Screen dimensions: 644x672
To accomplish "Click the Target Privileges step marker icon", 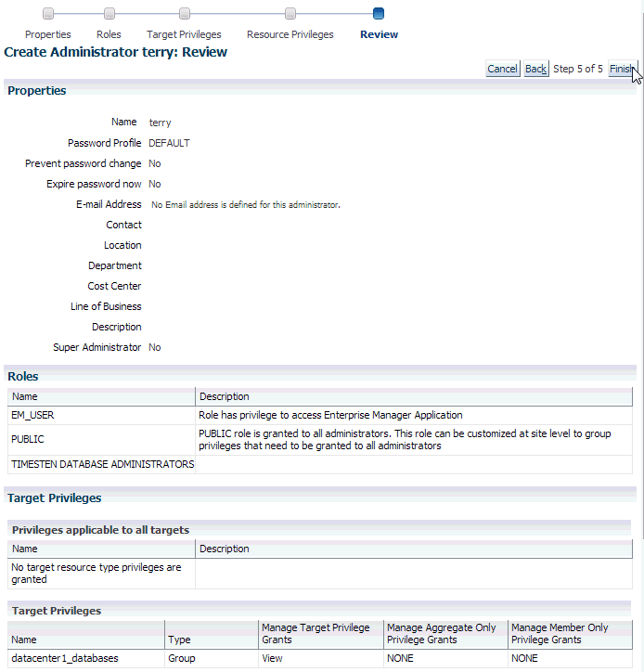I will pos(185,14).
